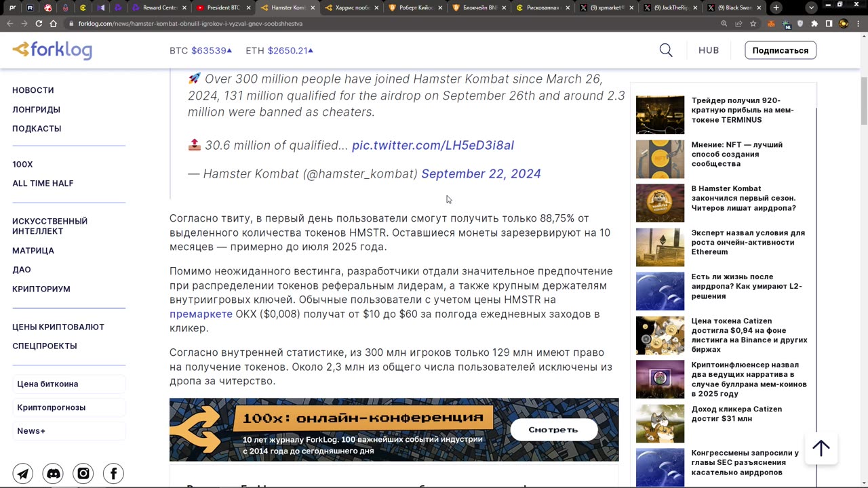Open the September 22, 2024 tweet link
This screenshot has height=488, width=868.
(x=481, y=174)
